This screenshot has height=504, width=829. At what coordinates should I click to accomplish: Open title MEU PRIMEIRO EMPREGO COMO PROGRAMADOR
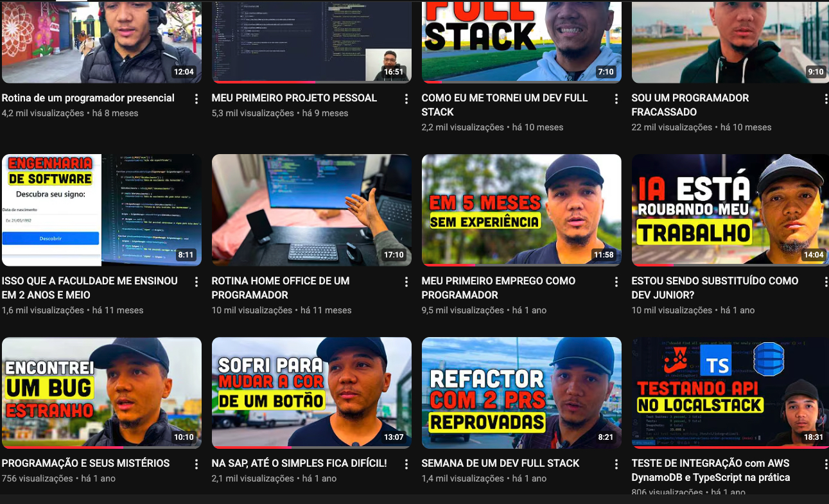pos(498,288)
